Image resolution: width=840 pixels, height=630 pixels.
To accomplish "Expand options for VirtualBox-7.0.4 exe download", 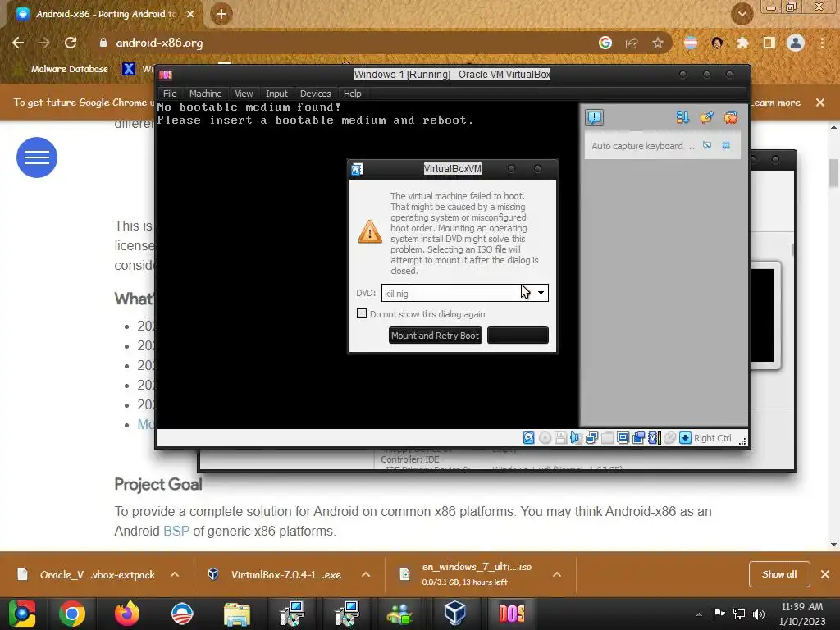I will point(366,574).
